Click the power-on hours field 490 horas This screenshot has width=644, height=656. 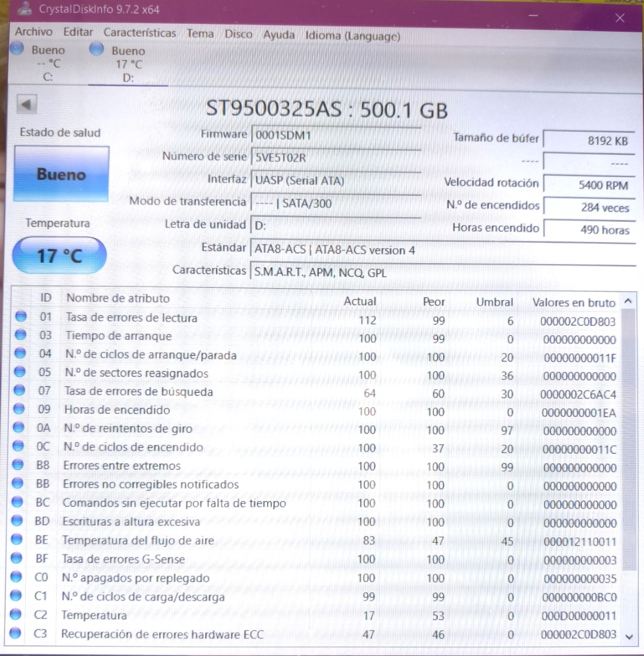(589, 230)
